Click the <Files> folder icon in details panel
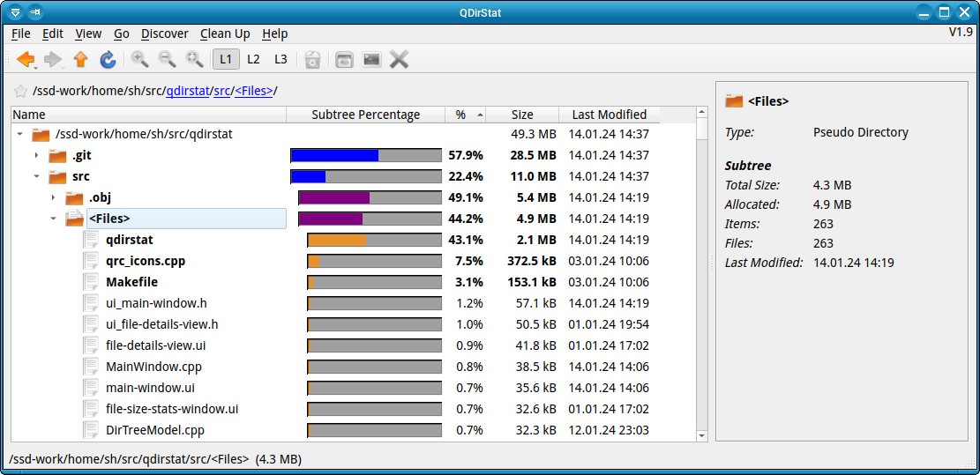This screenshot has width=980, height=475. (x=734, y=101)
